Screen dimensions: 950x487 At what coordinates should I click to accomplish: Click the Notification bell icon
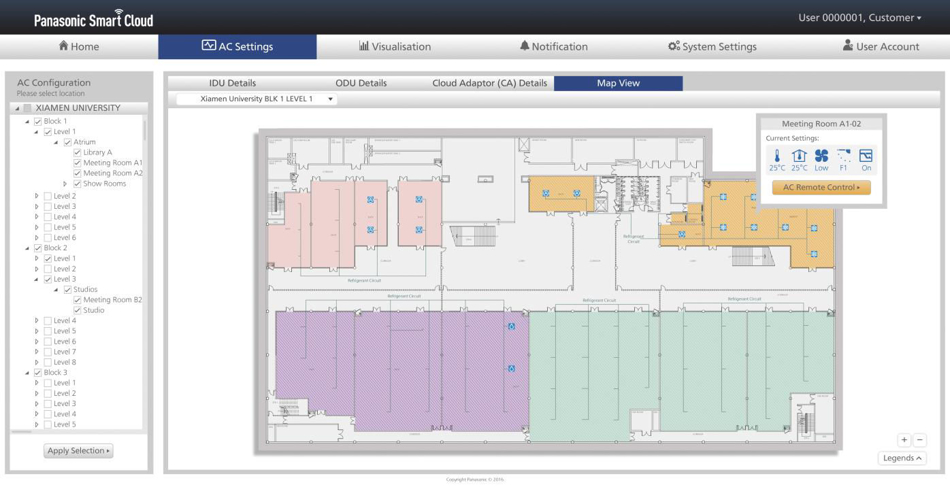click(x=525, y=46)
